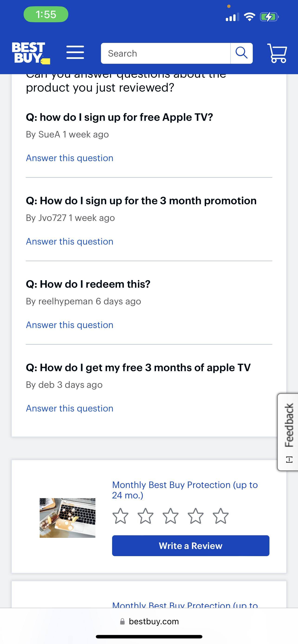The height and width of the screenshot is (644, 298).
Task: Answer the 3 month promotion question
Action: click(69, 241)
